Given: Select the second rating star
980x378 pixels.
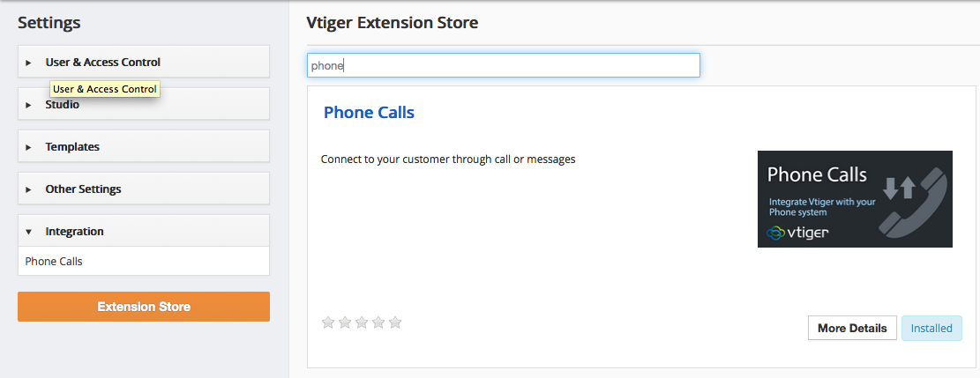Looking at the screenshot, I should [x=344, y=322].
